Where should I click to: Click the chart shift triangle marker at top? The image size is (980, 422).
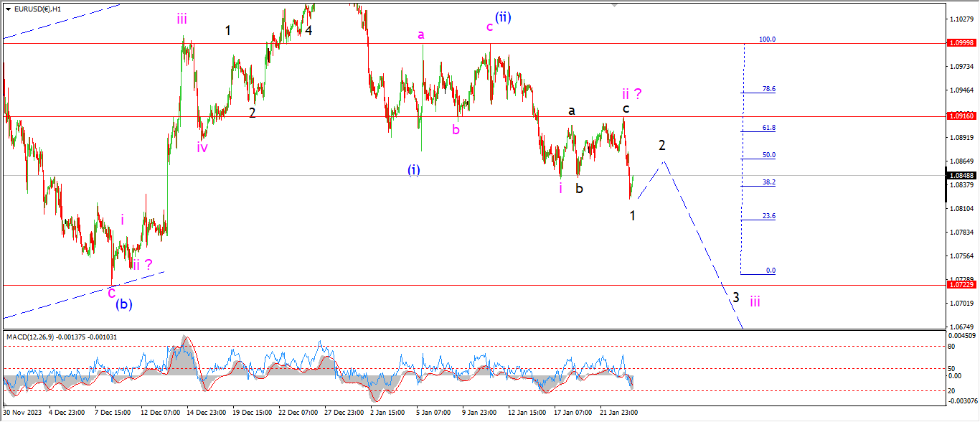point(614,4)
